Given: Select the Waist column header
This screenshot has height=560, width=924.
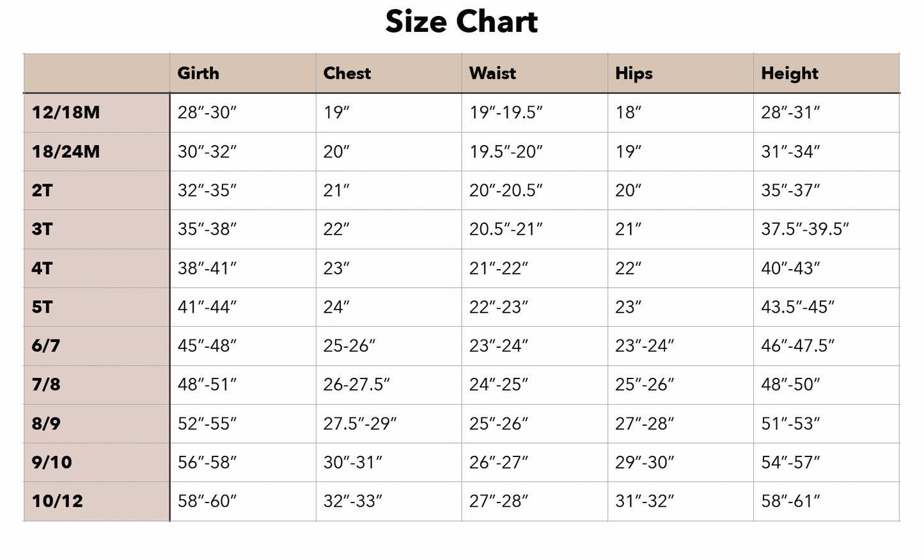Looking at the screenshot, I should point(492,74).
